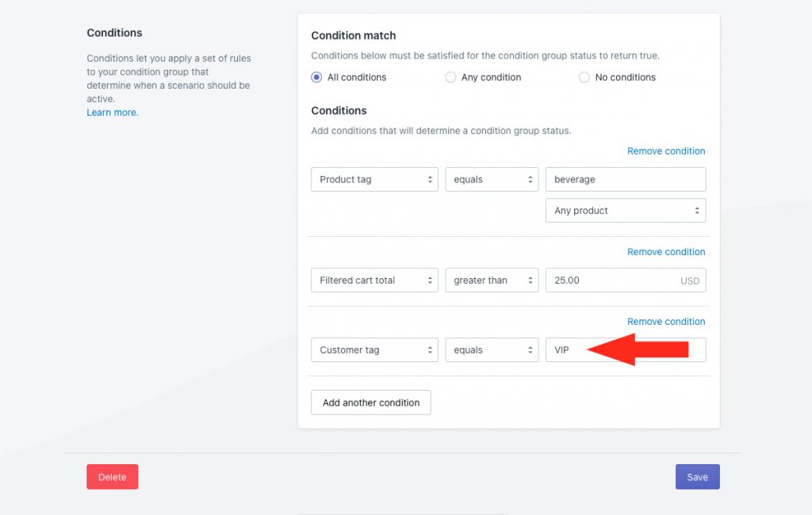
Task: Remove the Customer tag condition
Action: pos(666,322)
